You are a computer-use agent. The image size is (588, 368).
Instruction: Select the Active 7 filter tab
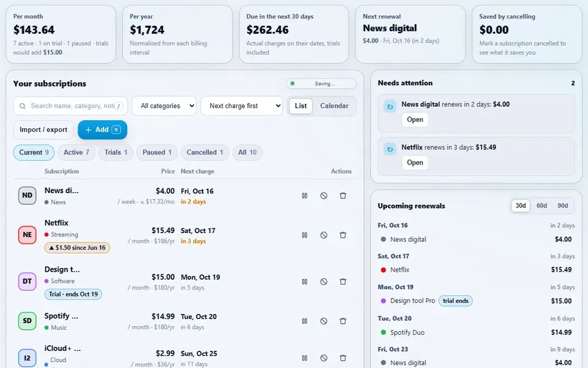[x=76, y=153]
